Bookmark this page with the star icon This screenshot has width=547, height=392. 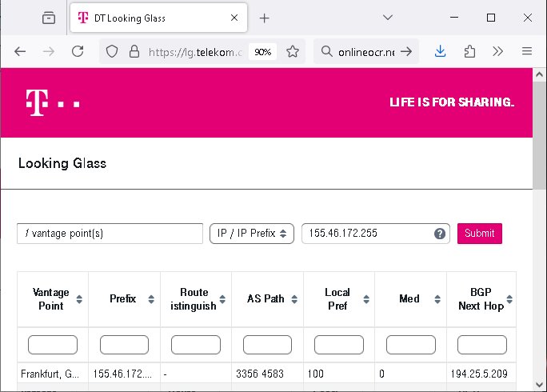[293, 52]
